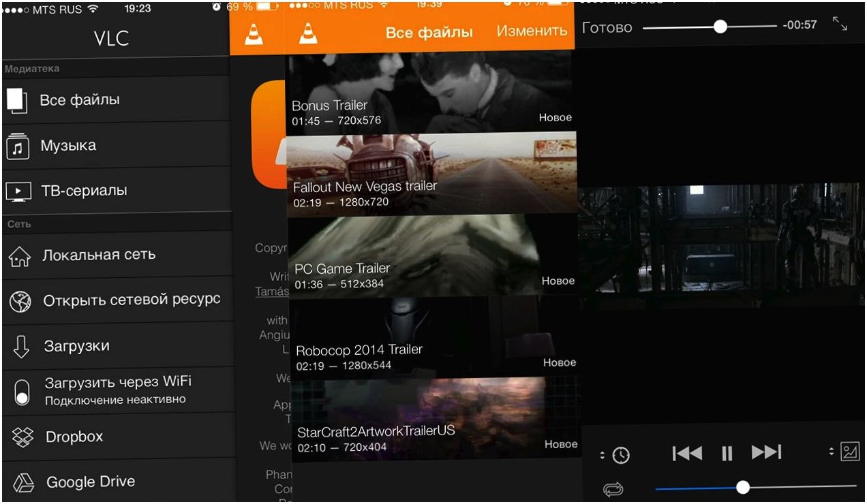Tap the Новое badge on StarCraft2 trailer

561,444
